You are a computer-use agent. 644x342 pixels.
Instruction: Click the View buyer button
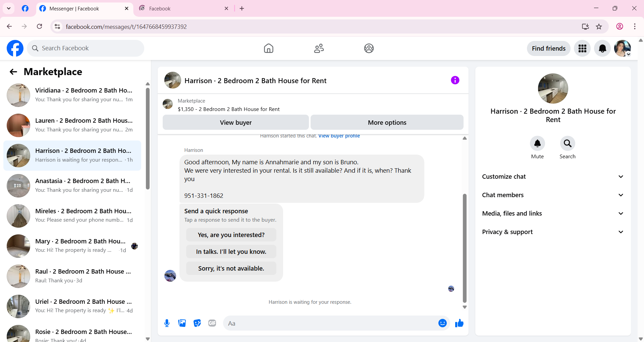click(236, 122)
